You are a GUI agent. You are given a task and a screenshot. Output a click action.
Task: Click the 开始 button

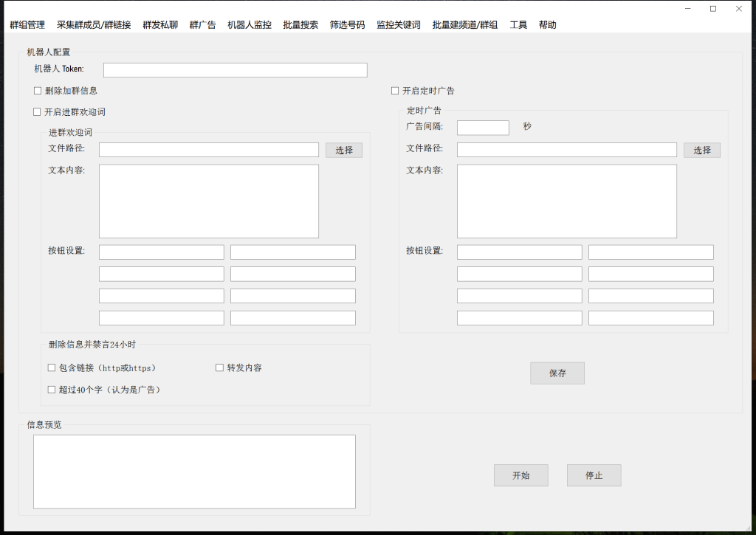520,474
